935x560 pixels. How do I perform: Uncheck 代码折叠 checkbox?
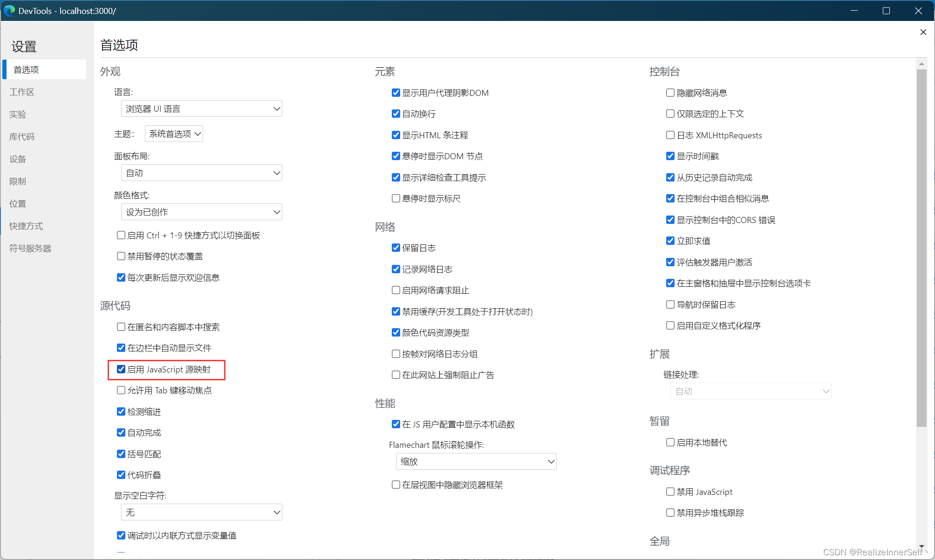121,475
